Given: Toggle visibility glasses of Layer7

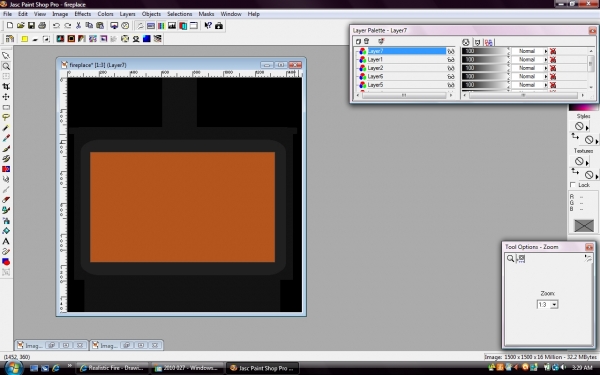Looking at the screenshot, I should pyautogui.click(x=451, y=51).
